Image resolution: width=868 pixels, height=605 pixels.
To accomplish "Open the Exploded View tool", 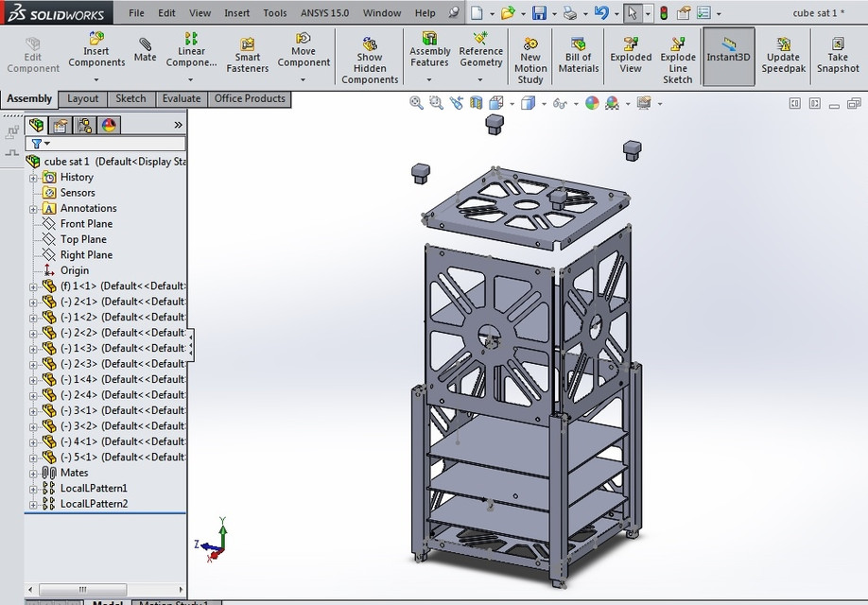I will [631, 52].
